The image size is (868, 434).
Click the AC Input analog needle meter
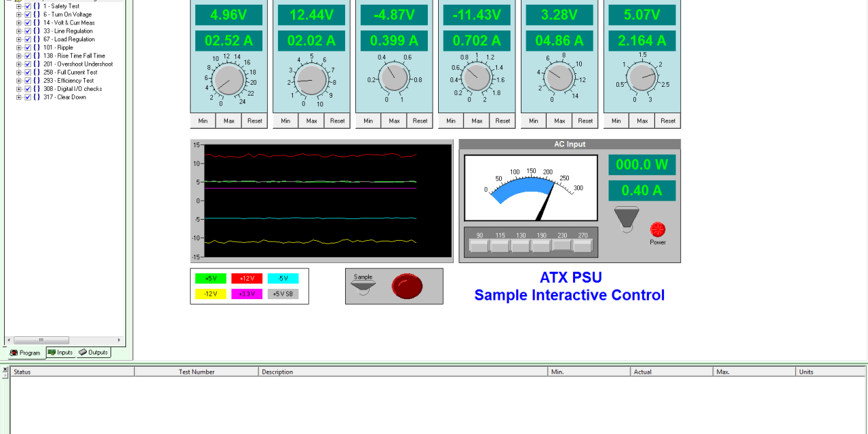pos(530,188)
